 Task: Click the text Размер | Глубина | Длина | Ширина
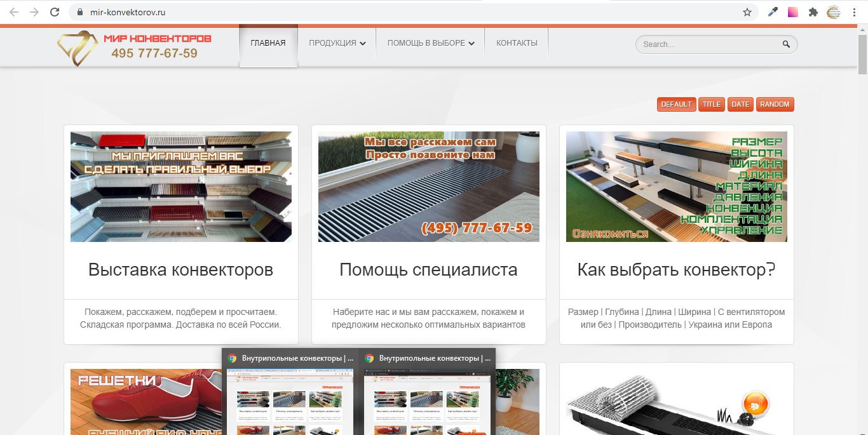click(x=640, y=312)
